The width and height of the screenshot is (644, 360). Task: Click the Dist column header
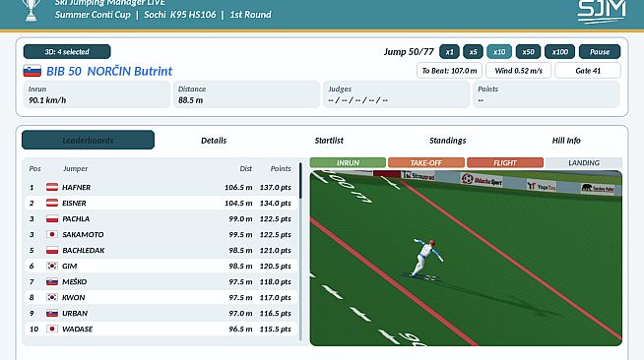tap(245, 168)
